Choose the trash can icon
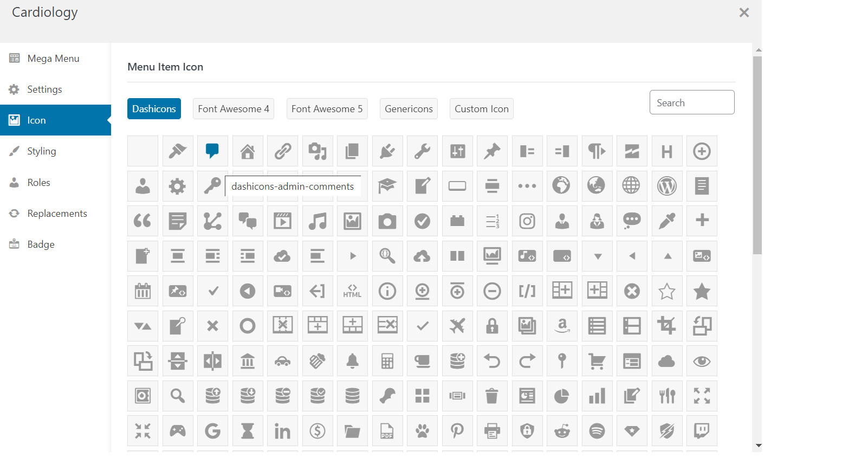The width and height of the screenshot is (868, 464). tap(493, 396)
